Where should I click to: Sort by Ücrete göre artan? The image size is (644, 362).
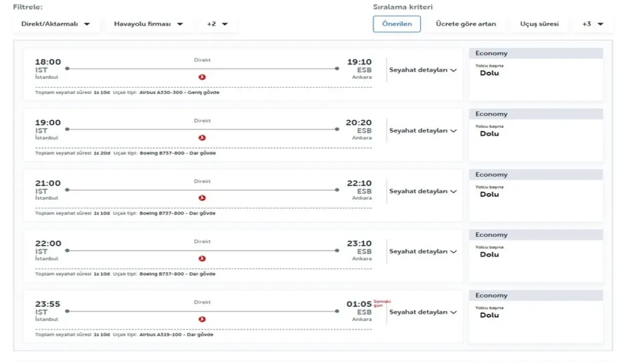466,24
